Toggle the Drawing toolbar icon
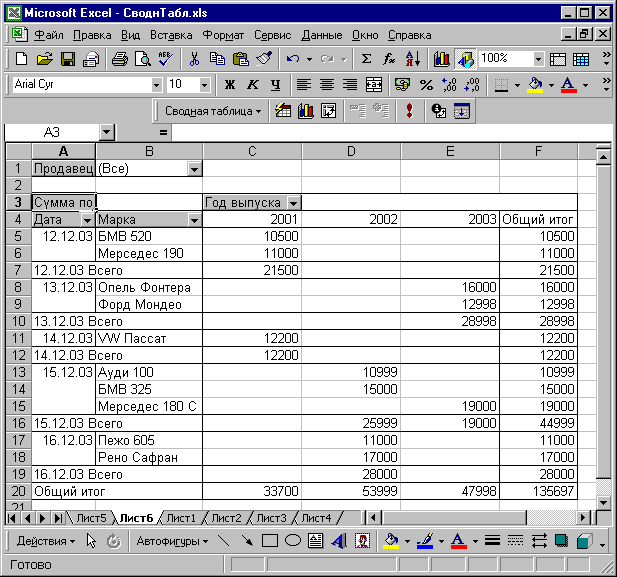 point(465,59)
